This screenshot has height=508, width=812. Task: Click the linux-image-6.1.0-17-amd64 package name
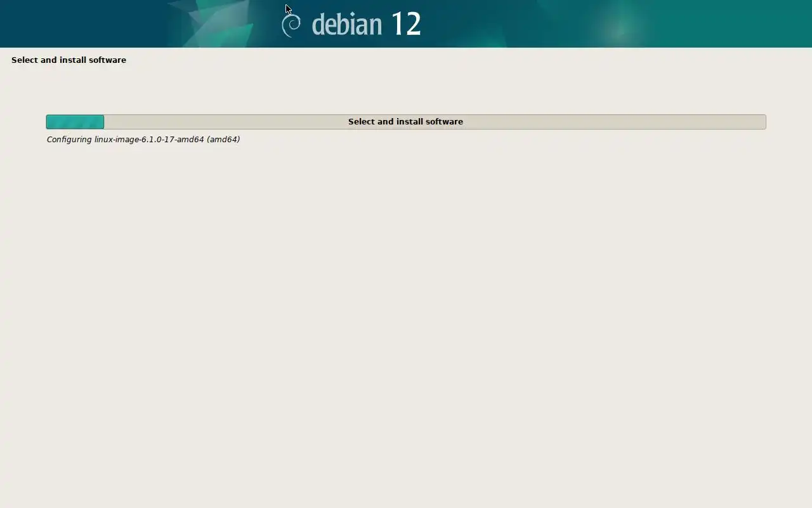(x=149, y=140)
